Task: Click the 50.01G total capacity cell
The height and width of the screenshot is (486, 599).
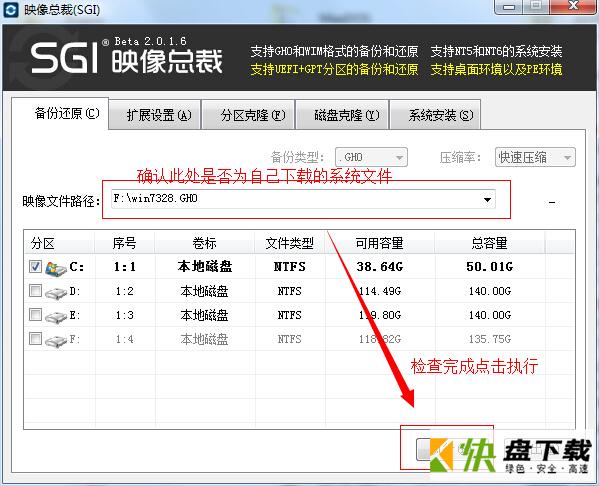Action: point(490,267)
